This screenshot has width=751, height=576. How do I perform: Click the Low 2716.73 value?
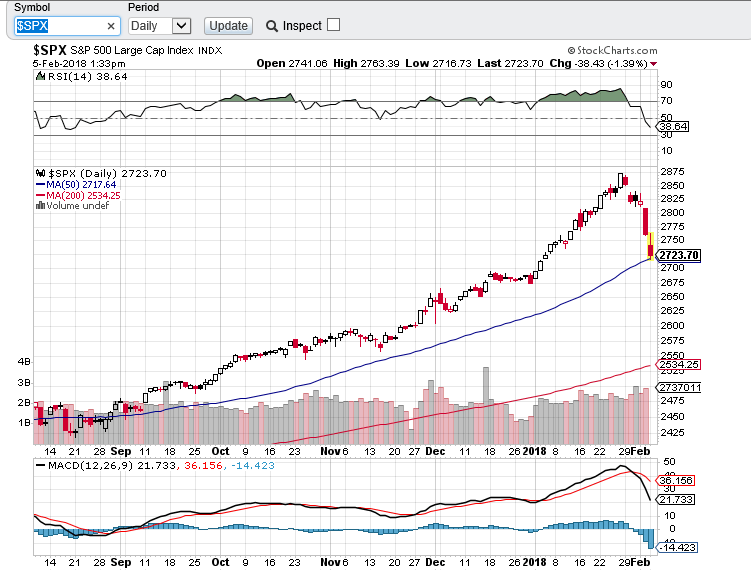click(x=438, y=64)
